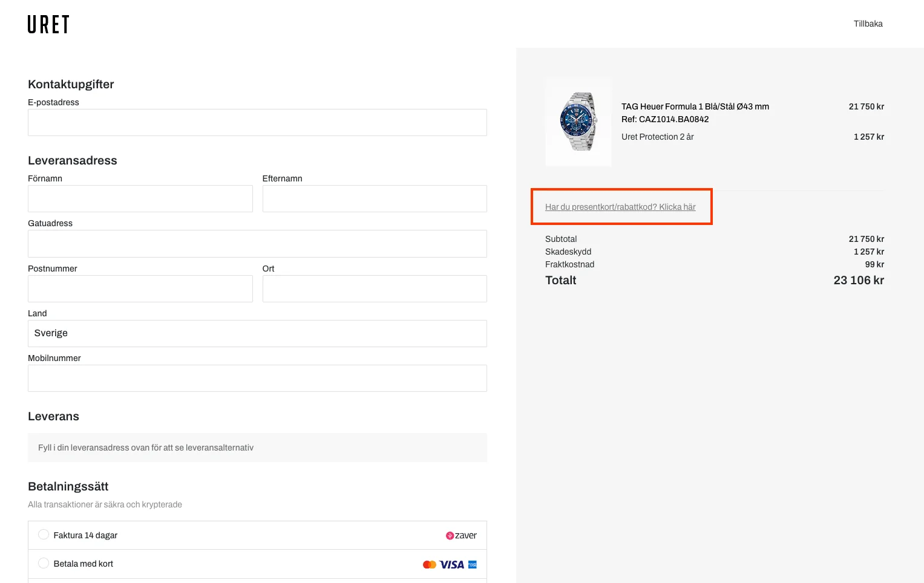Click the Fraktkostnad 99 kr value
924x583 pixels.
click(x=874, y=264)
